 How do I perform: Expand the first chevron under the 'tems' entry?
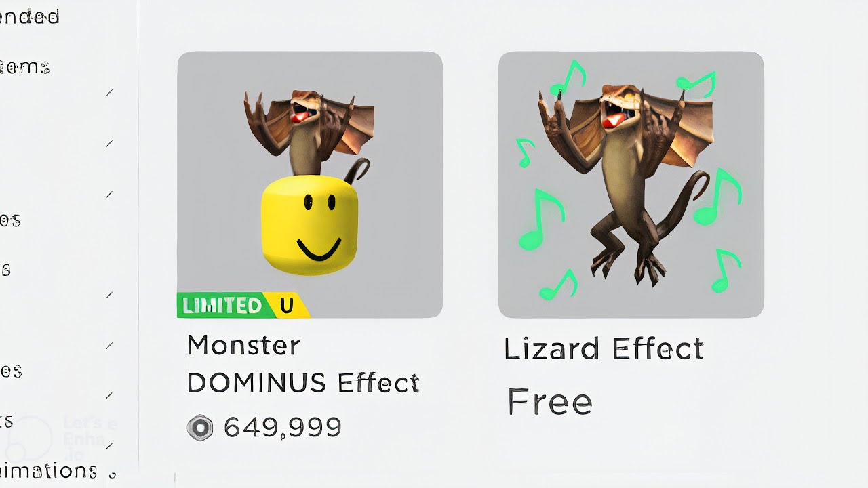click(x=110, y=93)
